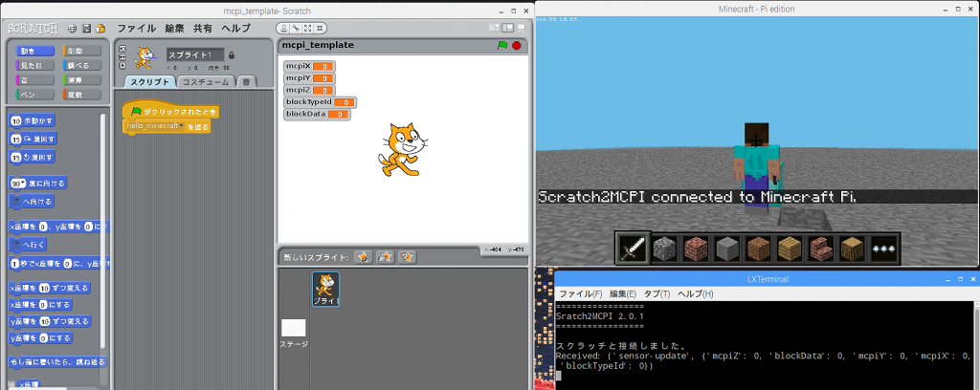Save project with the floppy disk icon
Image resolution: width=980 pixels, height=390 pixels.
point(87,28)
